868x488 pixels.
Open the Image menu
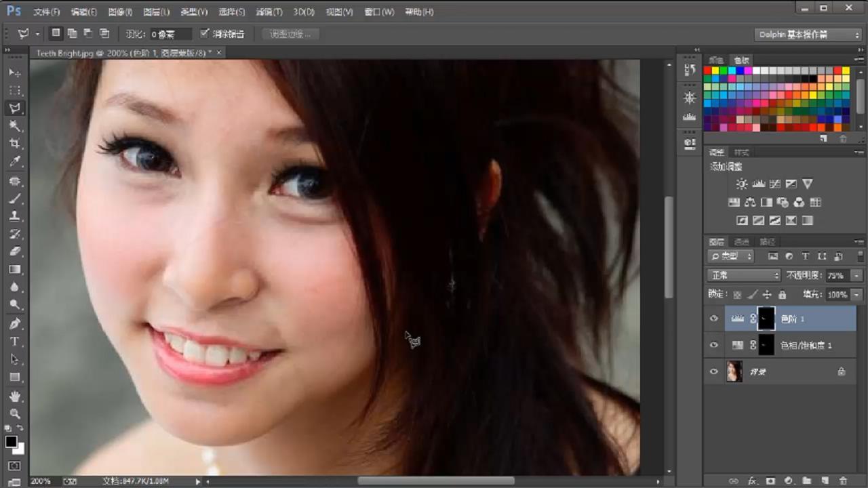[x=120, y=12]
